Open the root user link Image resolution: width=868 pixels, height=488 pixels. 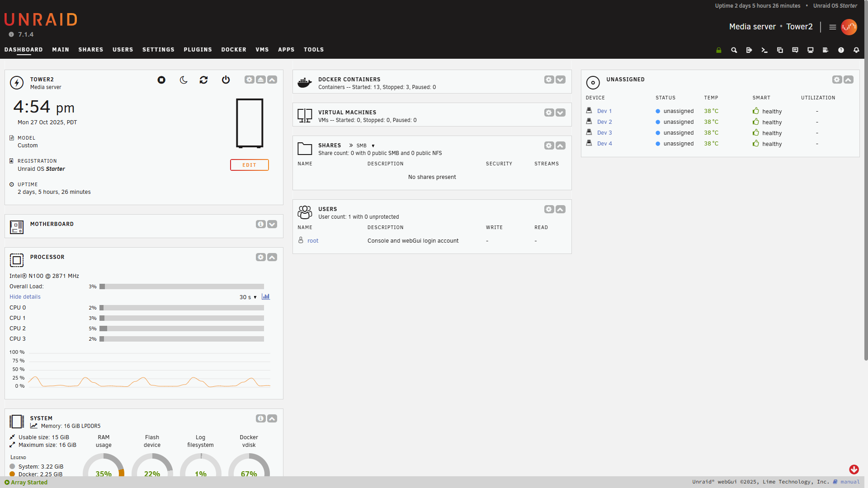[313, 241]
